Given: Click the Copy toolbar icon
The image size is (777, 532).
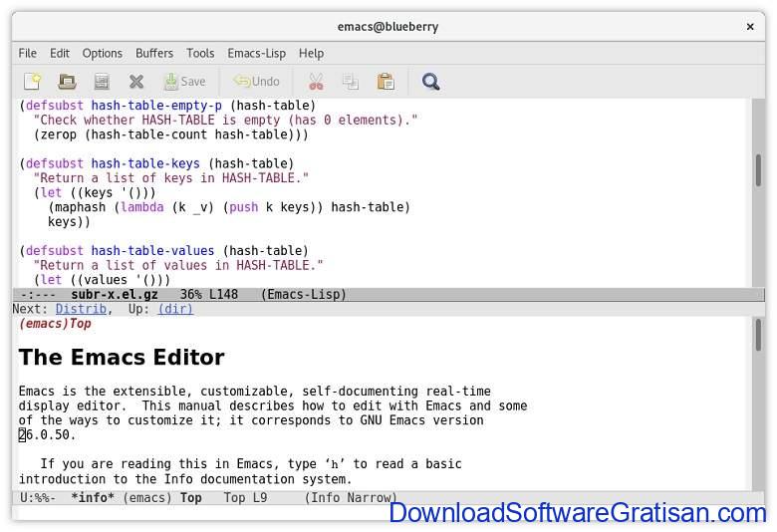Looking at the screenshot, I should pyautogui.click(x=351, y=82).
